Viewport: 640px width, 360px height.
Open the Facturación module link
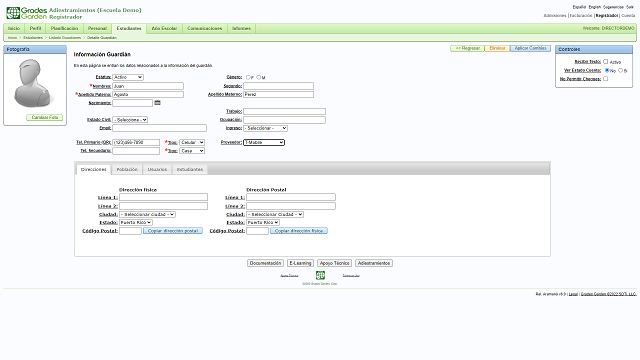point(581,16)
